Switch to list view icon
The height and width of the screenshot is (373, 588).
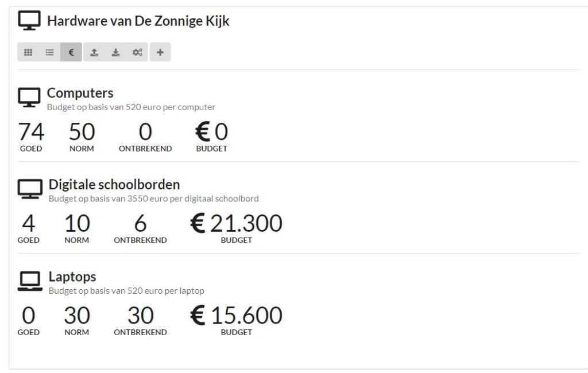(x=49, y=52)
